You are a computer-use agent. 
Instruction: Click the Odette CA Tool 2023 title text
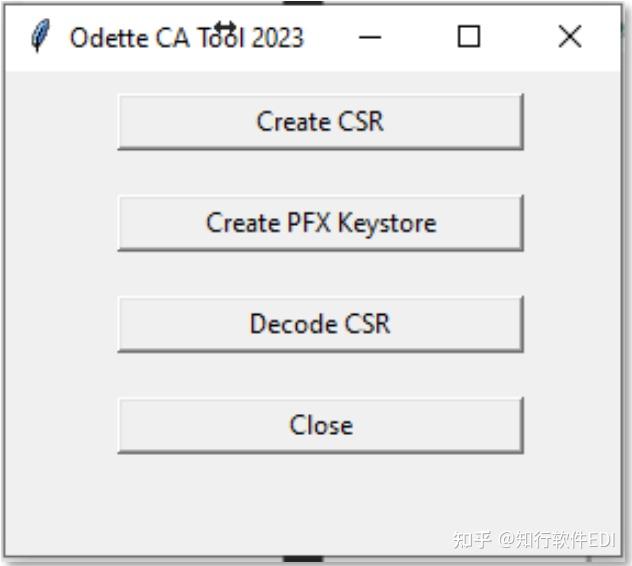click(x=187, y=38)
